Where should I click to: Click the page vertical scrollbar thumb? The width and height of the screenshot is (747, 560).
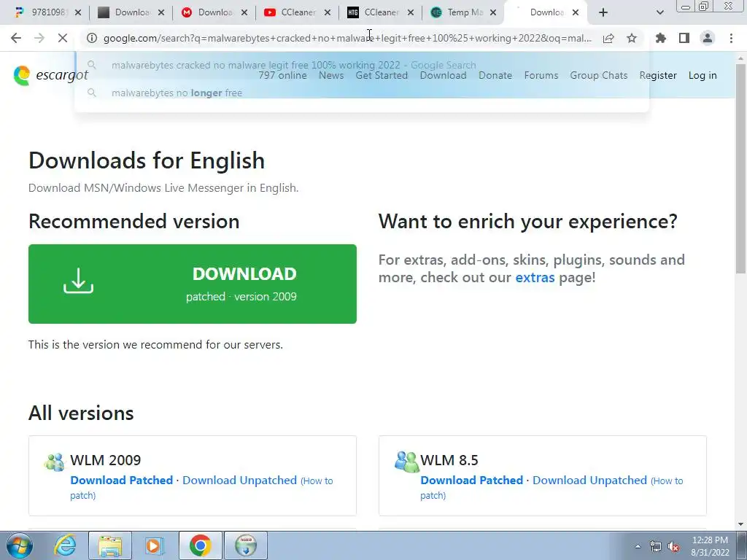click(740, 168)
